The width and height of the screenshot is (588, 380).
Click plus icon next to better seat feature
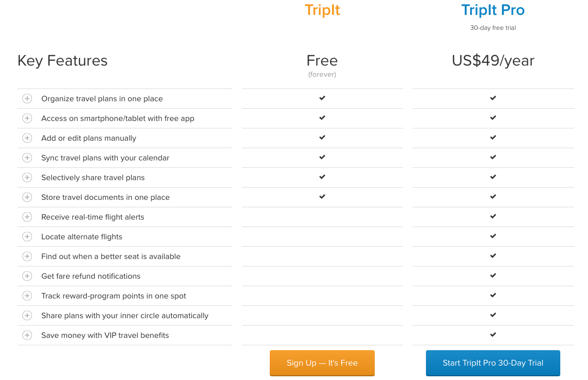tap(27, 256)
